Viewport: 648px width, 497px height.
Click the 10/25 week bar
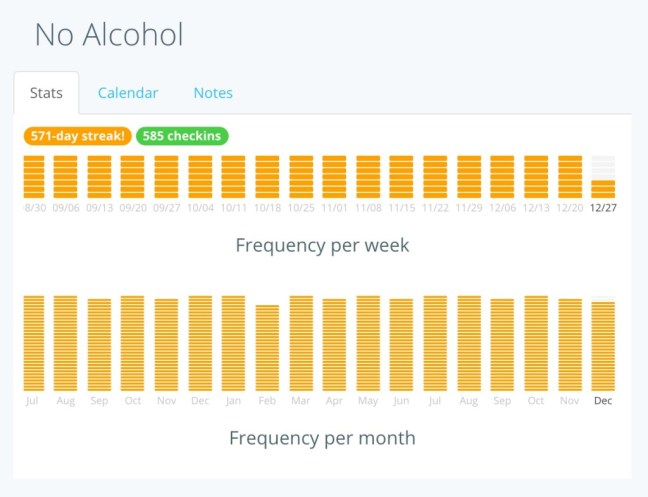click(x=301, y=177)
